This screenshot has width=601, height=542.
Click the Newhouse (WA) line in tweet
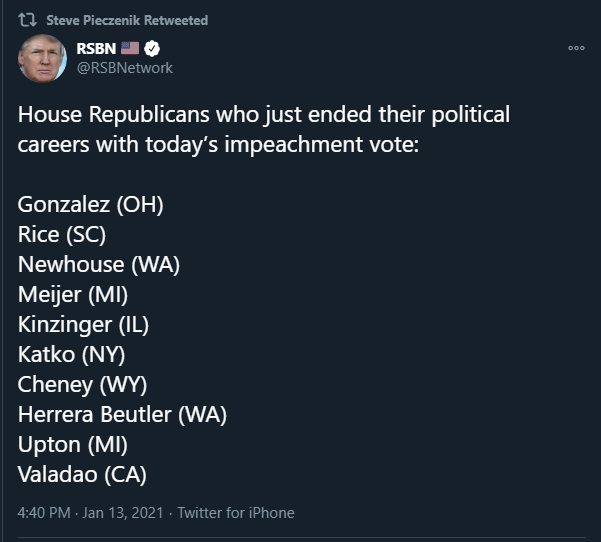(x=98, y=265)
